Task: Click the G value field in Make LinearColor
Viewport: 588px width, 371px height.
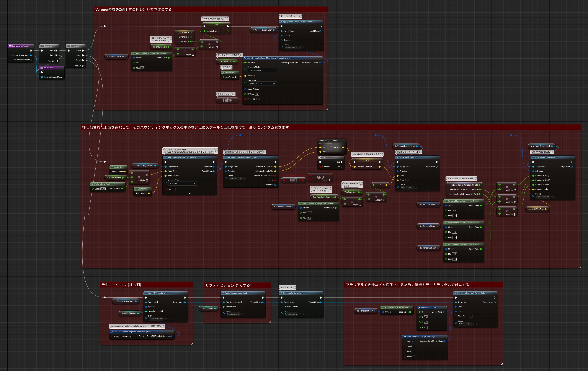Action: point(426,317)
